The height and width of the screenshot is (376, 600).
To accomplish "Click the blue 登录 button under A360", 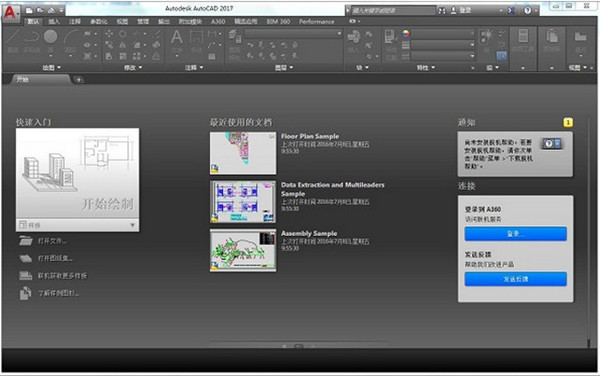I will tap(515, 234).
